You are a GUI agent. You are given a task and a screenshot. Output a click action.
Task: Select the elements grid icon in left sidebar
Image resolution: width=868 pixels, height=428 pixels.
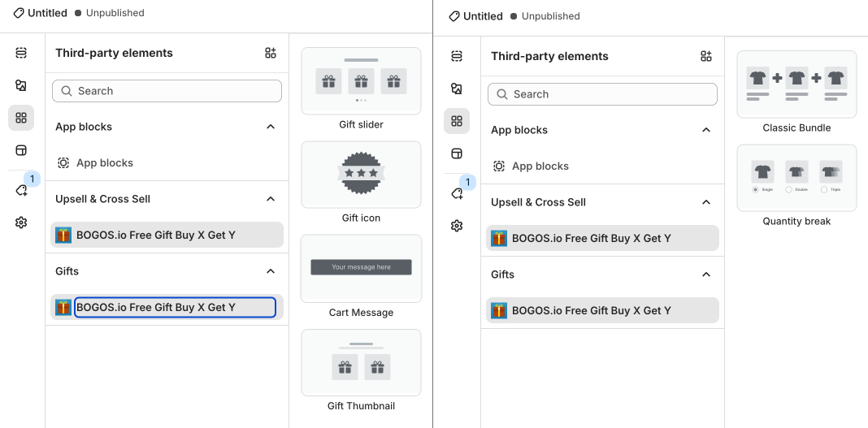pyautogui.click(x=21, y=118)
